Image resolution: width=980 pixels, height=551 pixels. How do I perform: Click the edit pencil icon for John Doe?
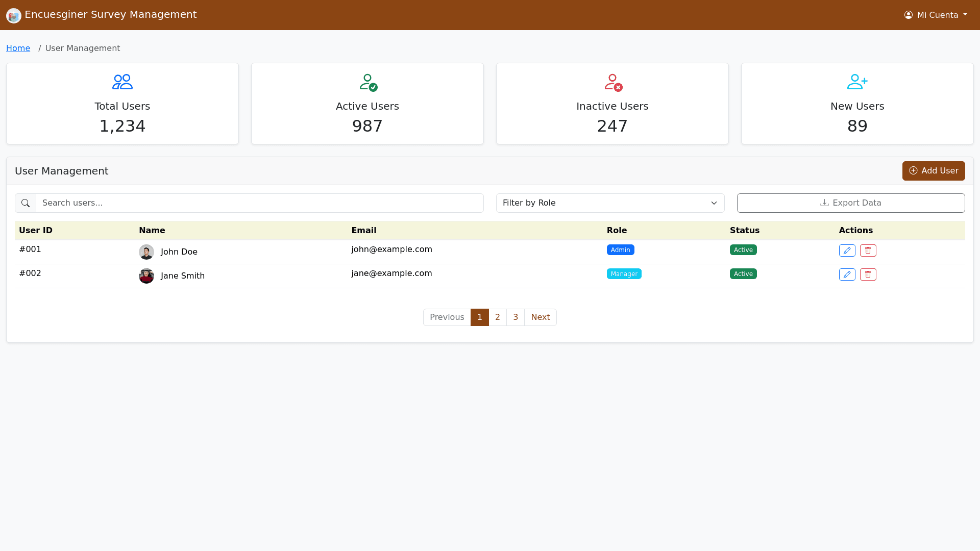pos(847,251)
